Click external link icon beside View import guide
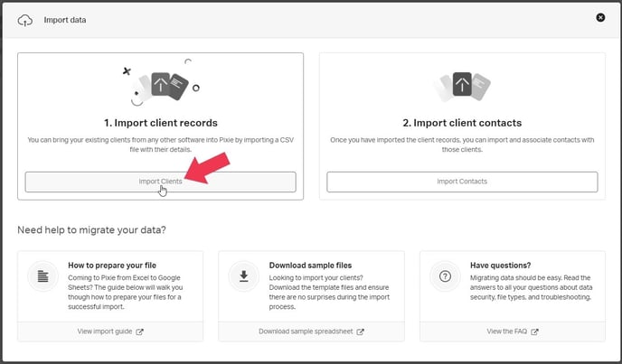The width and height of the screenshot is (622, 364). pyautogui.click(x=139, y=331)
